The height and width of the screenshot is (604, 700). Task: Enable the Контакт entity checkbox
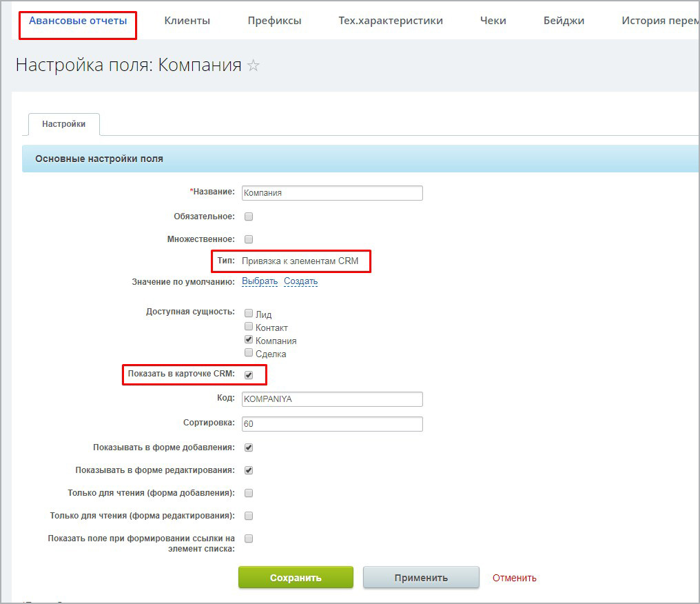pyautogui.click(x=249, y=327)
